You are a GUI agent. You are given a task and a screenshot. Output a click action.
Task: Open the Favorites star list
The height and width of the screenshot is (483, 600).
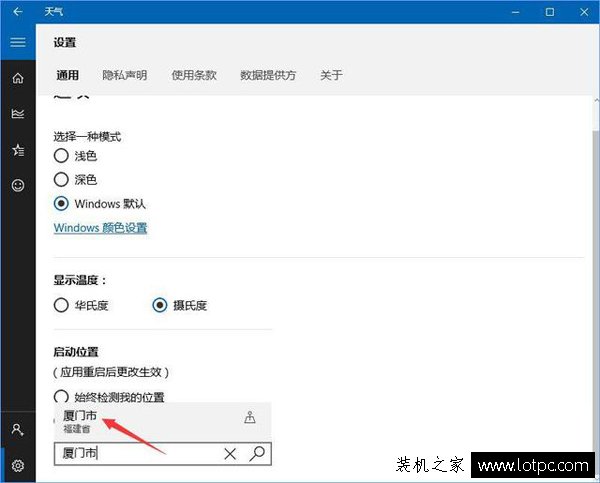18,150
